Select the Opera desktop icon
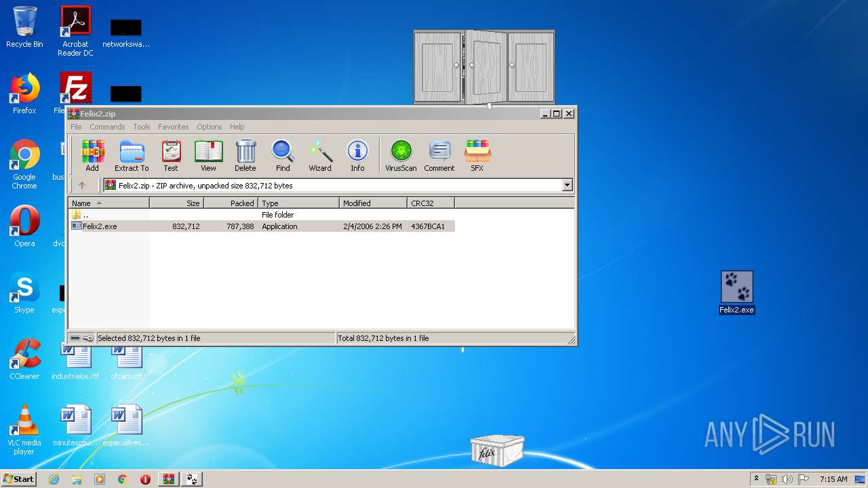The height and width of the screenshot is (488, 868). pyautogui.click(x=24, y=225)
